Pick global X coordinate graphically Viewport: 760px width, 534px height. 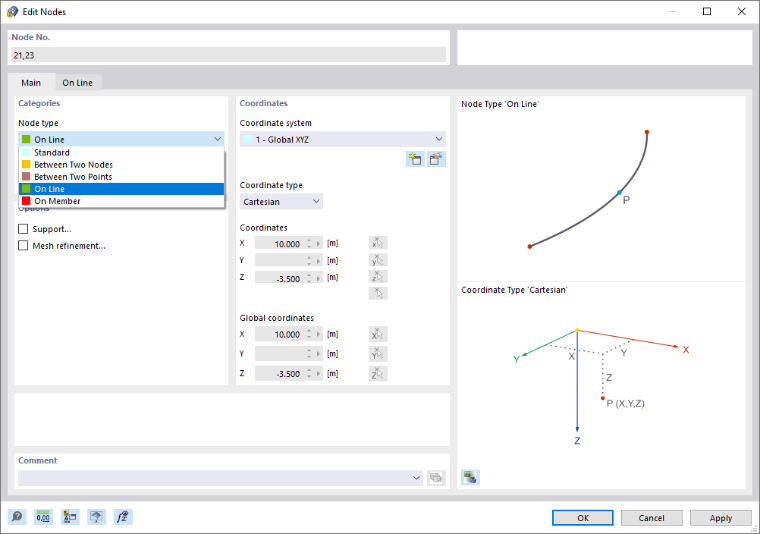coord(378,334)
